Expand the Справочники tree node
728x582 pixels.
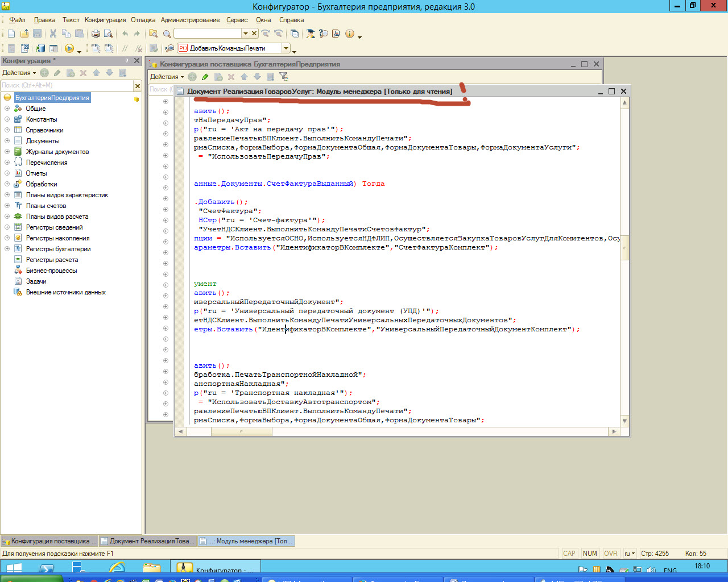point(7,130)
